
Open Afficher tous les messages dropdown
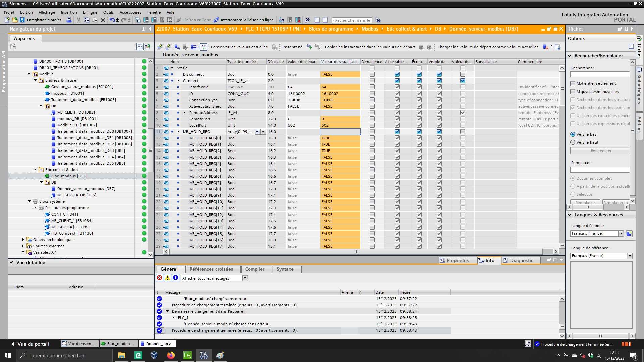pos(245,278)
